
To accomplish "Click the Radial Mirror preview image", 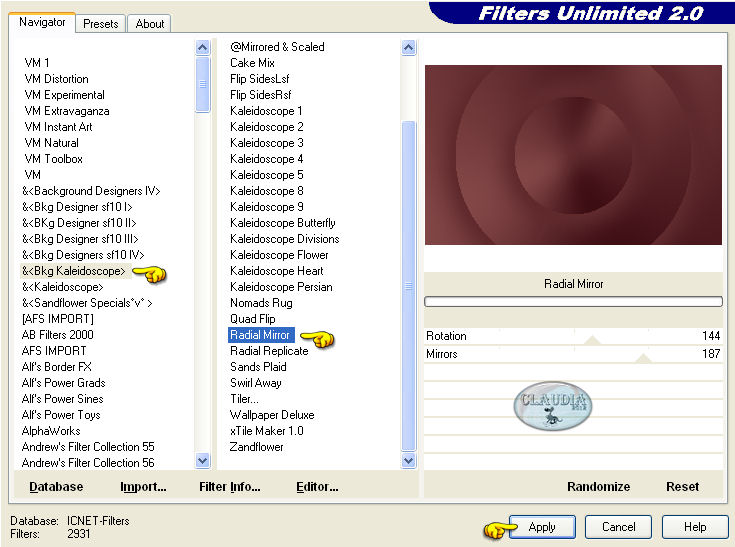I will (x=573, y=155).
